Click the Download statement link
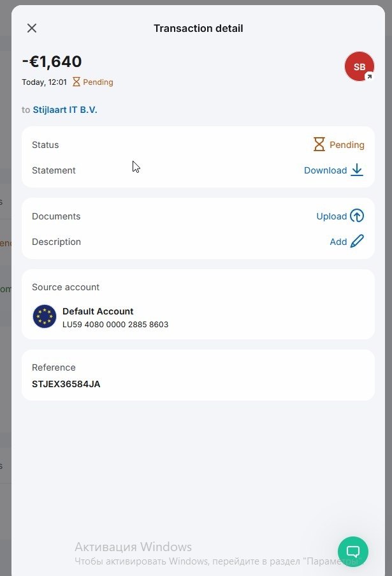Screen dimensions: 392x576 pos(325,170)
